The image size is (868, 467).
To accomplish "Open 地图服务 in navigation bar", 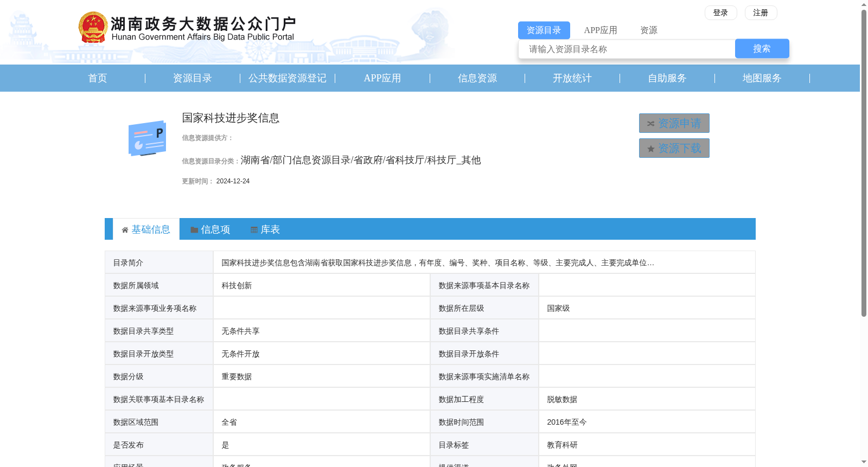I will coord(762,78).
